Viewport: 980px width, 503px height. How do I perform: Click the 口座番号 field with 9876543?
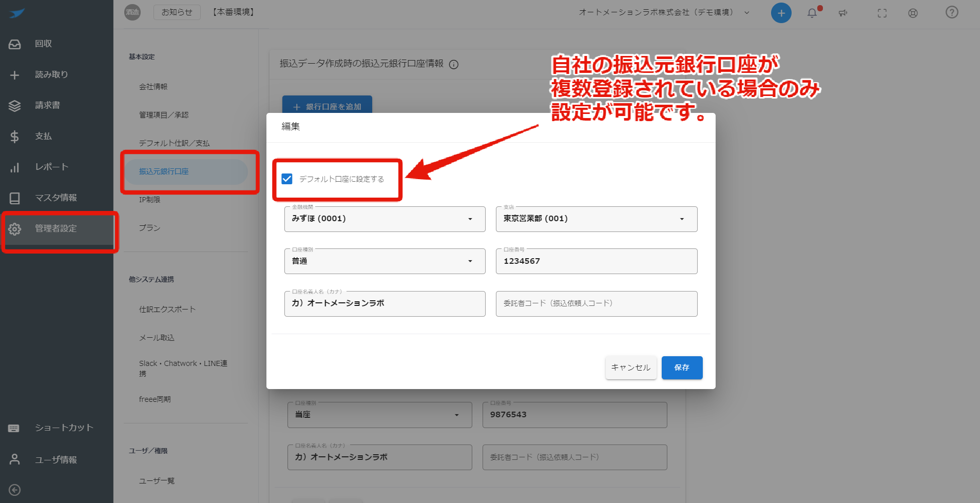tap(575, 415)
